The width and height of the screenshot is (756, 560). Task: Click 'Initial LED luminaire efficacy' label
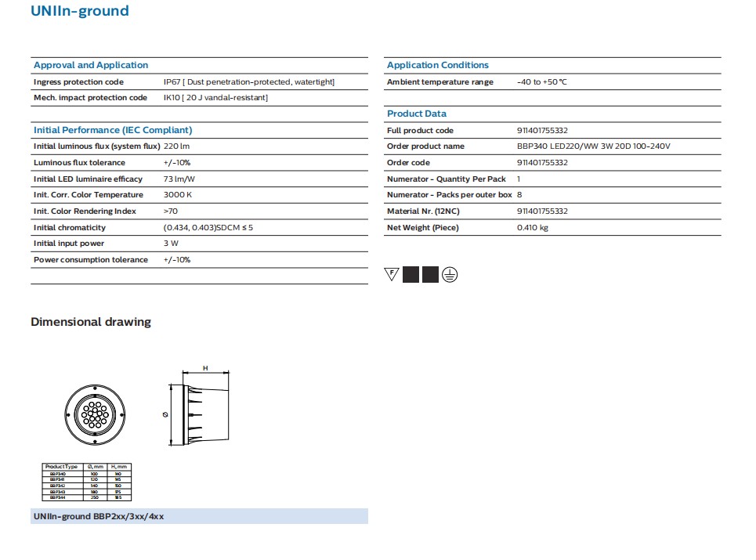coord(89,179)
